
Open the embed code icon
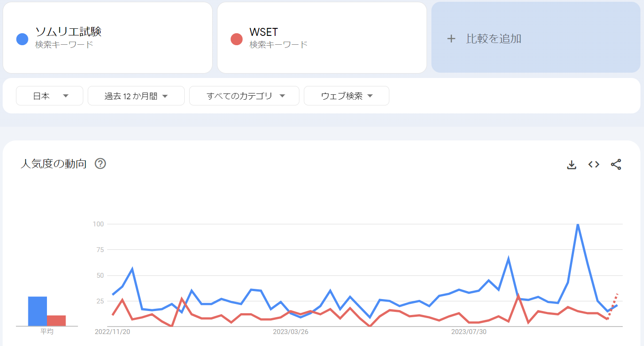click(594, 164)
